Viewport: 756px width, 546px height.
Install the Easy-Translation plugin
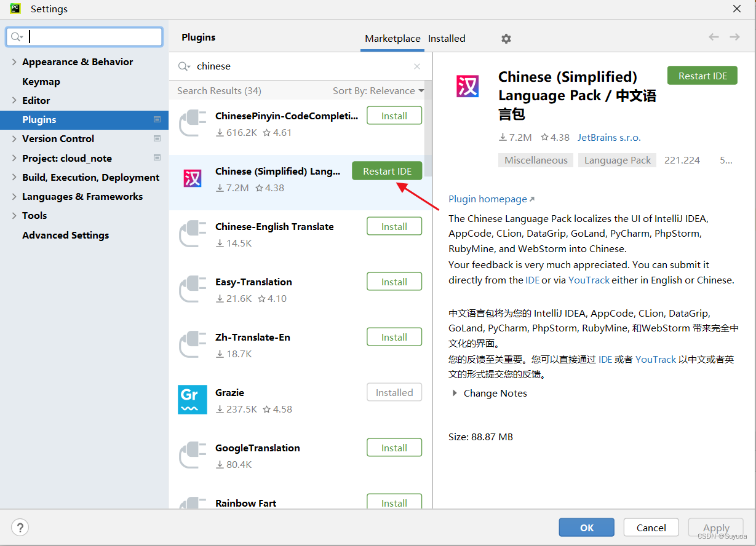[394, 282]
